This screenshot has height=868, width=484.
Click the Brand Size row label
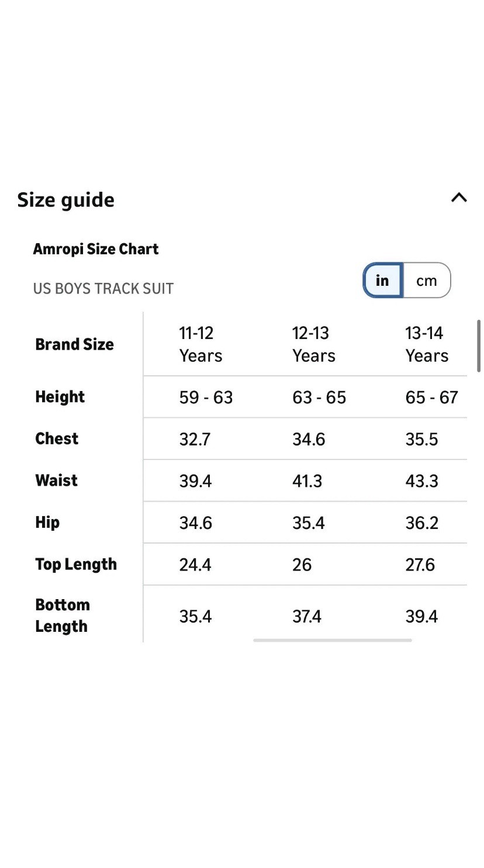pyautogui.click(x=74, y=344)
